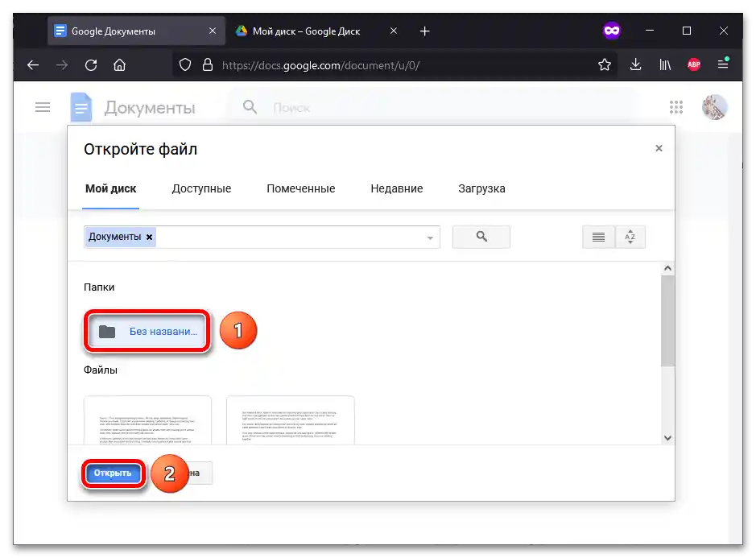Remove the Документы filter chip
The width and height of the screenshot is (756, 558).
coord(150,237)
